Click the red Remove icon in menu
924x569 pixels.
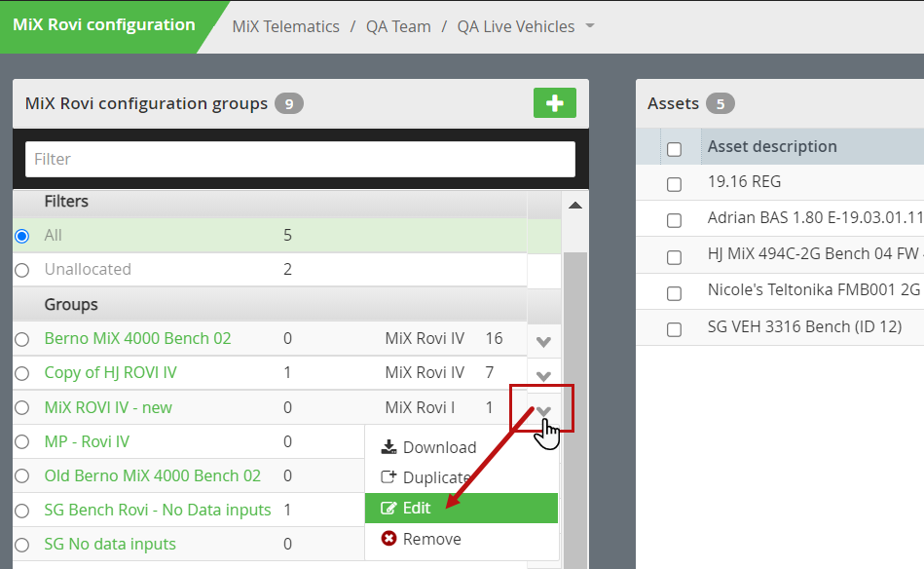click(x=388, y=539)
